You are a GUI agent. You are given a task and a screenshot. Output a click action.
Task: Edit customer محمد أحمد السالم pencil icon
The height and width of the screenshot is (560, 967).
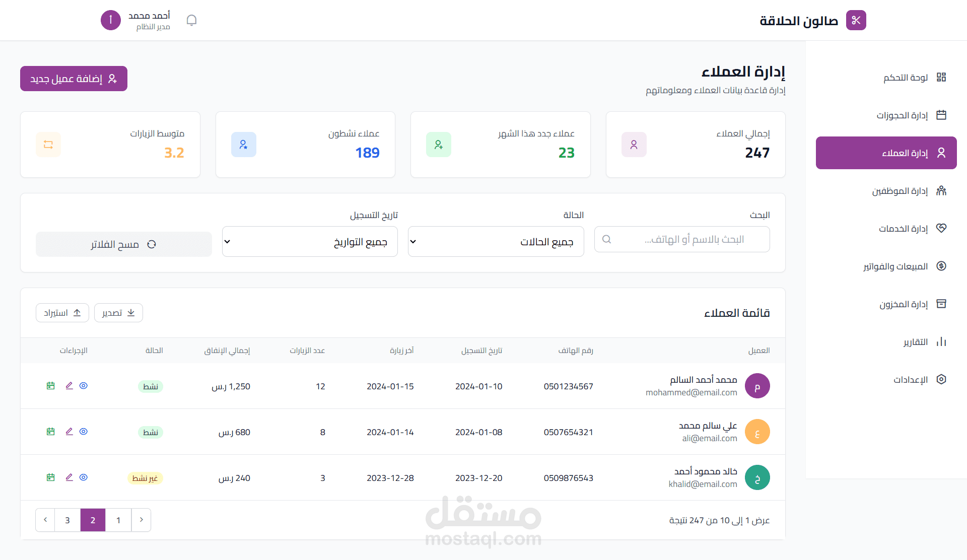70,386
